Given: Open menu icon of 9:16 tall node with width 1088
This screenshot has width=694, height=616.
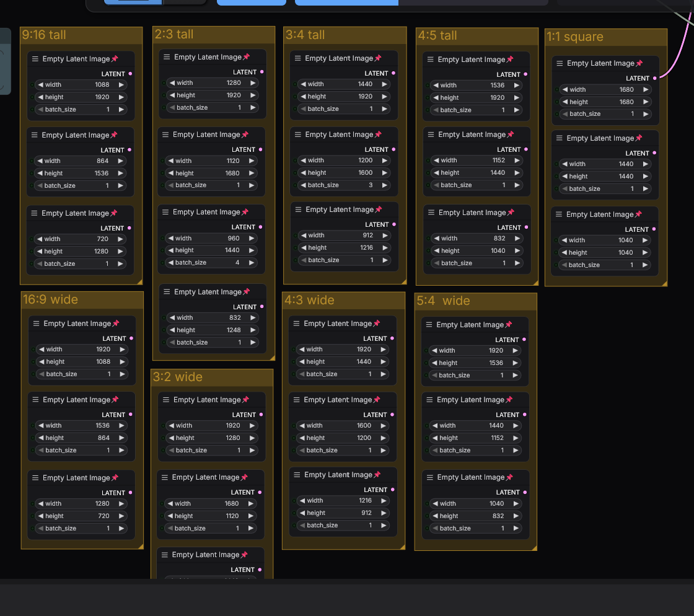Looking at the screenshot, I should 35,59.
